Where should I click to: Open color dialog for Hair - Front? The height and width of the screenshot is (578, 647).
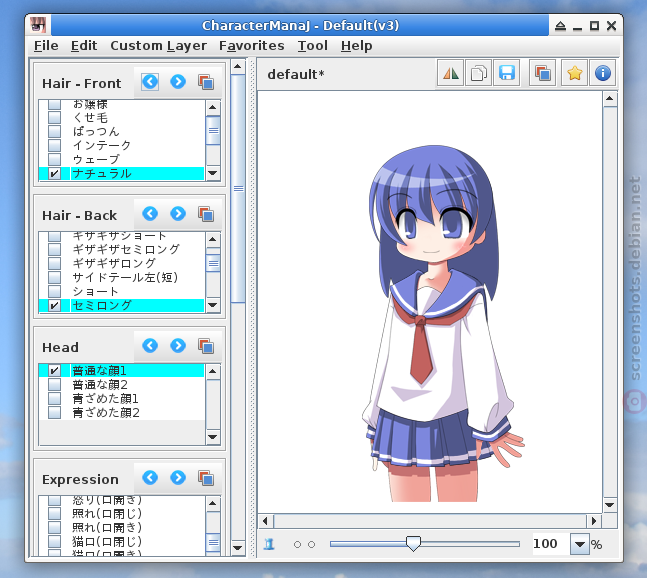coord(206,82)
